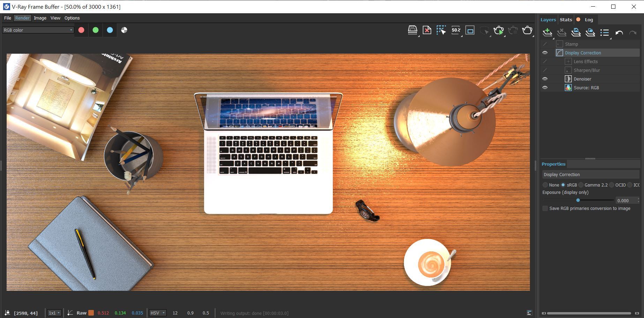Screen dimensions: 644x318
Task: Open the File menu
Action: coord(7,18)
